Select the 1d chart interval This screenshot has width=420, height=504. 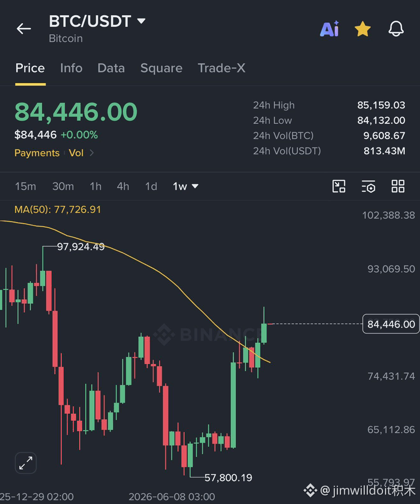tap(151, 186)
